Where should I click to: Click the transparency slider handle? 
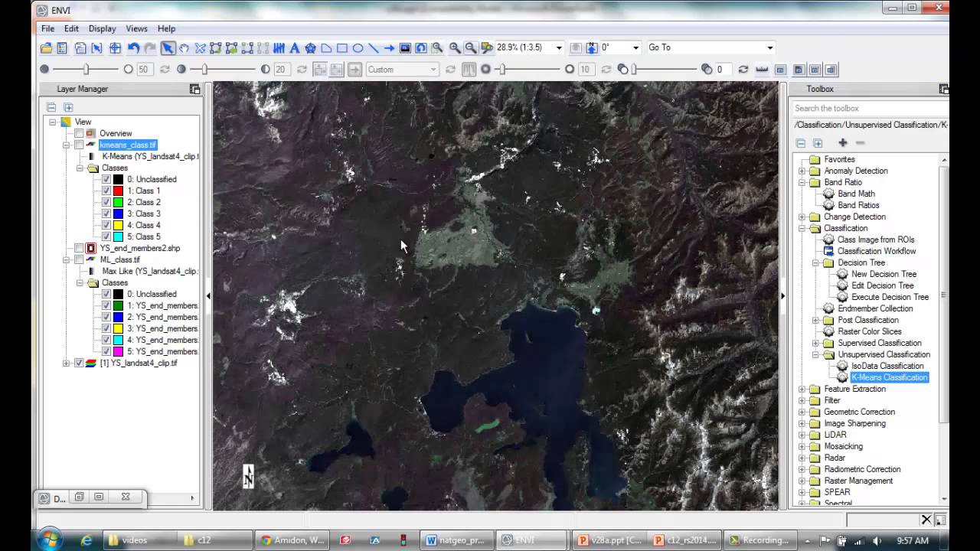(x=634, y=69)
